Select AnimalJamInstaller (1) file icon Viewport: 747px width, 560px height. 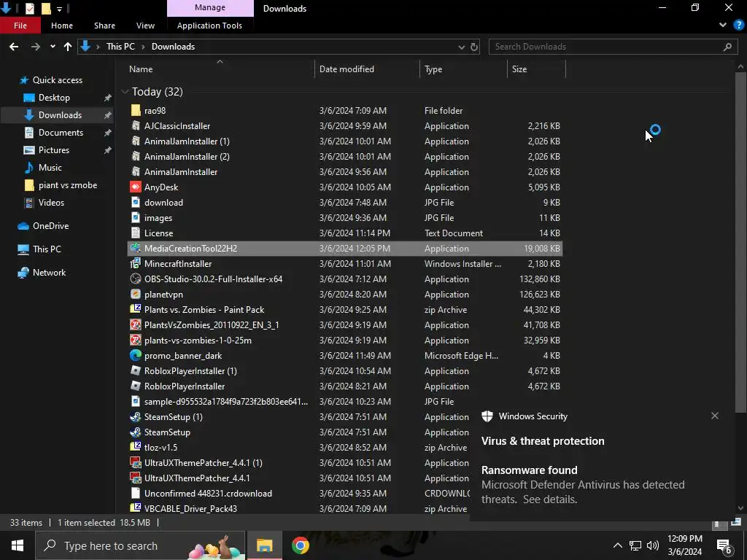point(136,141)
